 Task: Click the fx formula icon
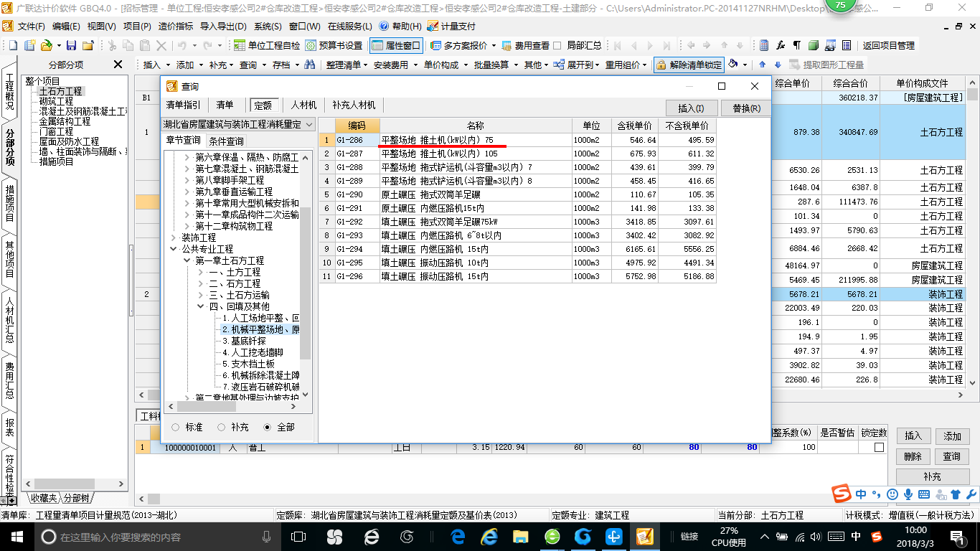click(781, 45)
